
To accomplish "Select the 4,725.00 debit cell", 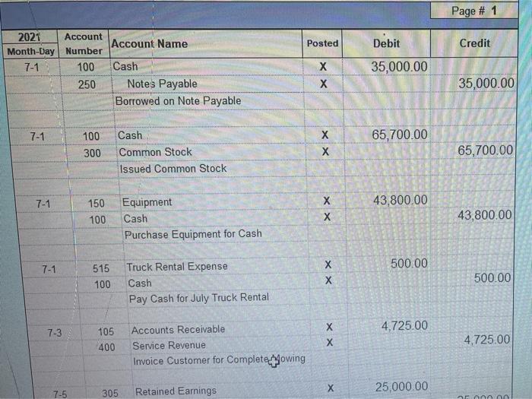I will 389,326.
